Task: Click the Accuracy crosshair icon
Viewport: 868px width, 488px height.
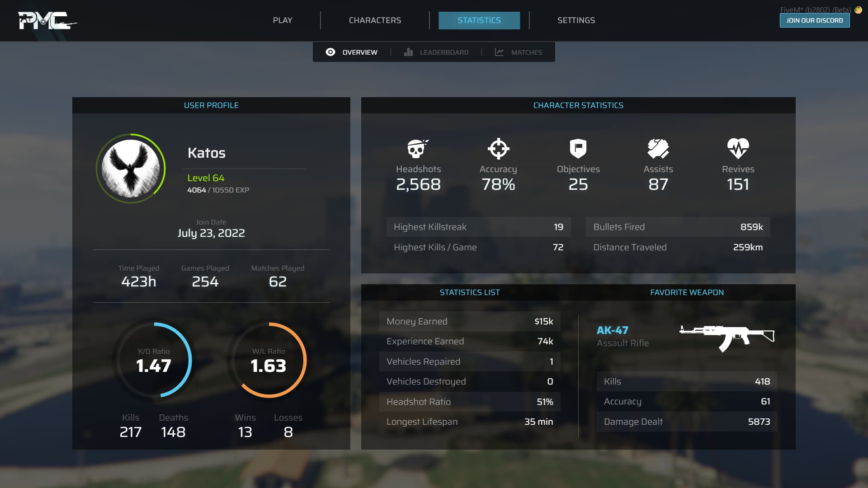Action: coord(498,148)
